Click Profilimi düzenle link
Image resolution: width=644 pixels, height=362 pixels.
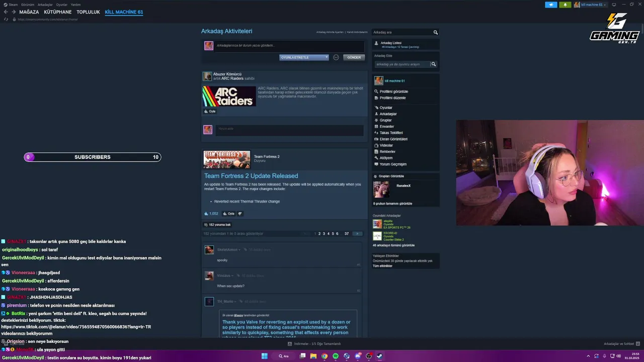pos(392,98)
